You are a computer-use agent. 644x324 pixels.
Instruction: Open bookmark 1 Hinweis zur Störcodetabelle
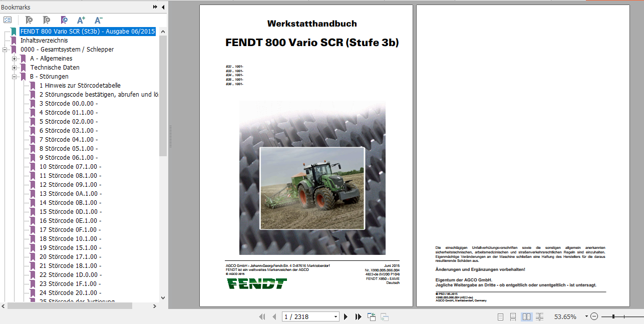80,86
